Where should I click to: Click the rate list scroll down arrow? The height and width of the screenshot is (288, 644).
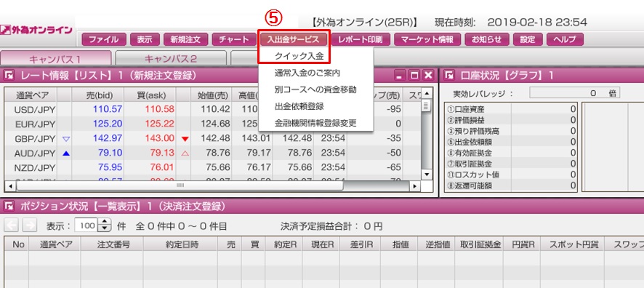tap(427, 175)
